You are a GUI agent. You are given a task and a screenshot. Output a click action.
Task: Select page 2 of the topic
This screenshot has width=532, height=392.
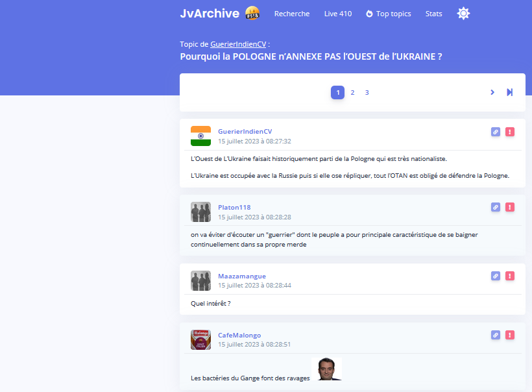pos(352,92)
